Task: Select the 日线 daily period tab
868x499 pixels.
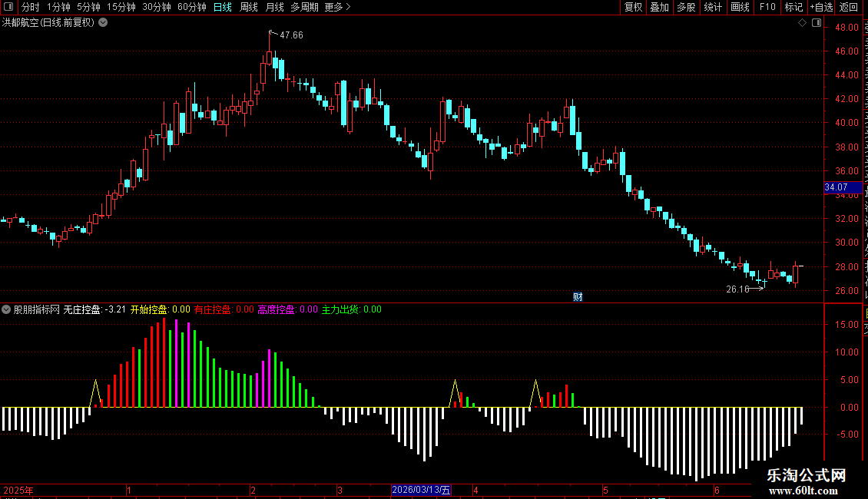Action: [223, 7]
